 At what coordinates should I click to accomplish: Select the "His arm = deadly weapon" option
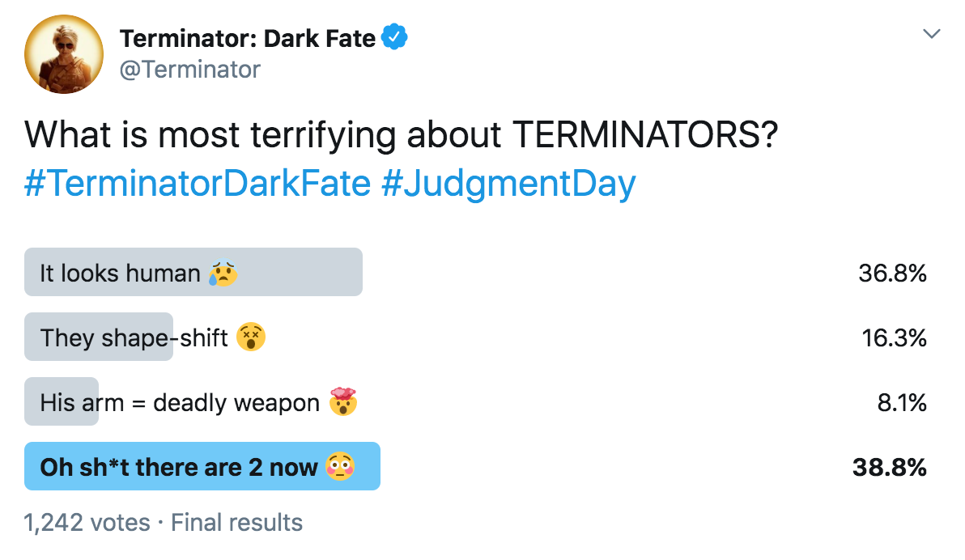point(180,402)
